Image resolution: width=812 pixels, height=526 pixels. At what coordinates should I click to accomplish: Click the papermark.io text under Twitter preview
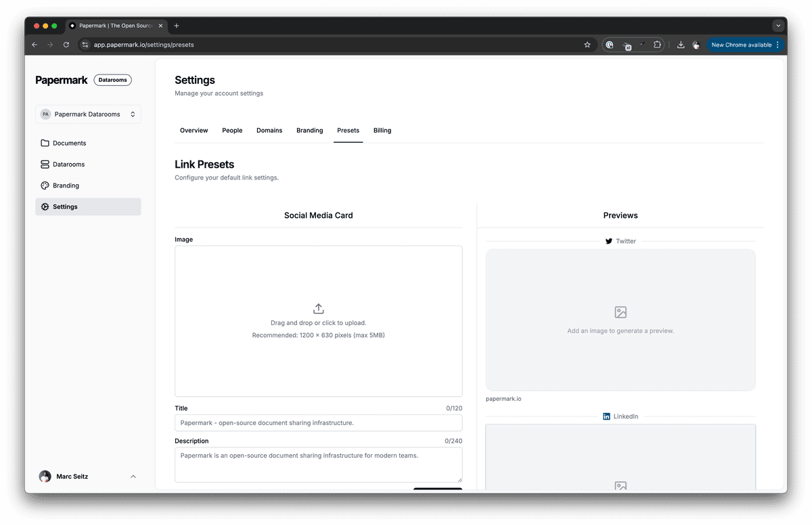click(503, 399)
